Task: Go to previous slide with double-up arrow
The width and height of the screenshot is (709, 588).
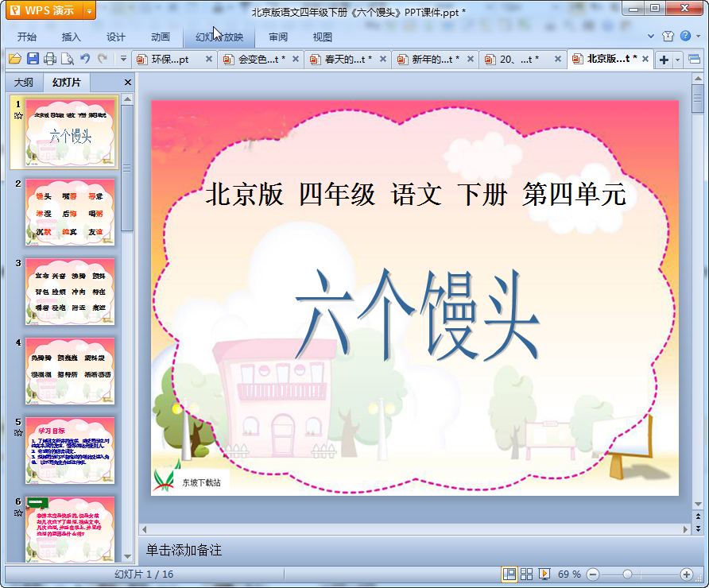Action: [x=698, y=516]
